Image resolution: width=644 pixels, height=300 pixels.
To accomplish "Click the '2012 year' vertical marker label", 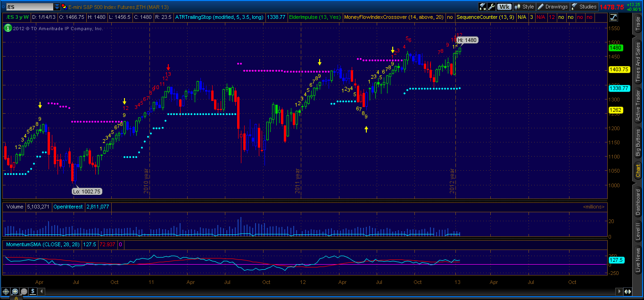I will (x=452, y=182).
